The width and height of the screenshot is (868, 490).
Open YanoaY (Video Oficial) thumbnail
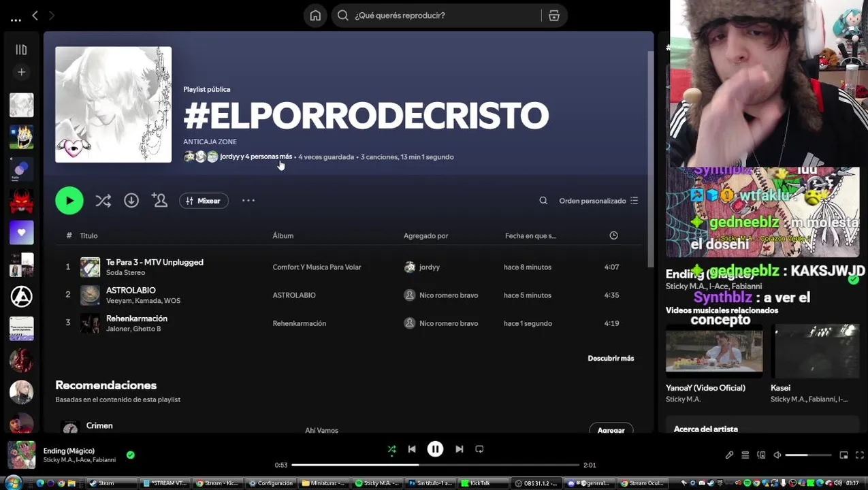click(x=714, y=350)
